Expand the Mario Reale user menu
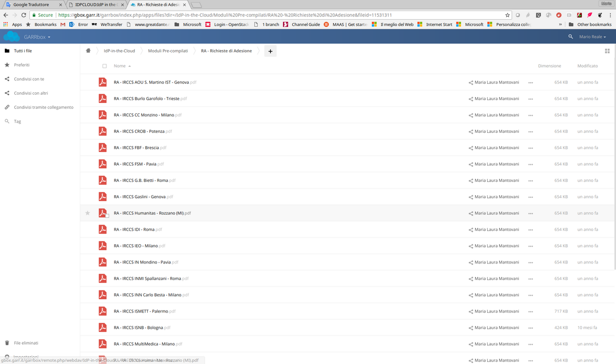The width and height of the screenshot is (616, 364). pyautogui.click(x=592, y=37)
